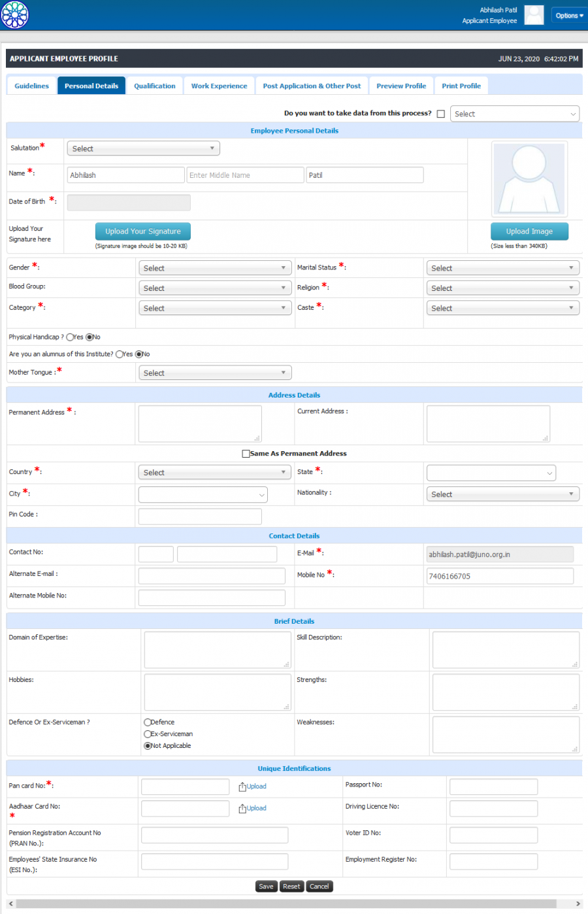
Task: Open the process data Select dropdown
Action: point(515,114)
